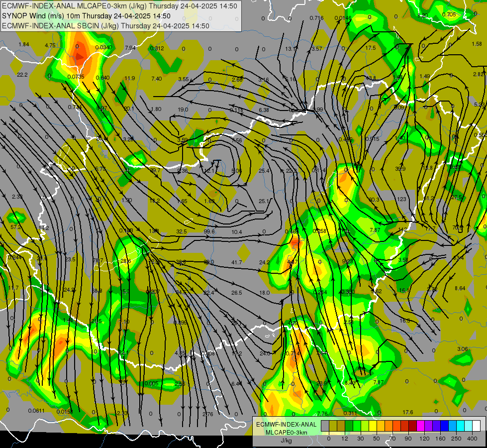Click the ECMWF-INDEX-ANAL SBCIN title line

105,26
